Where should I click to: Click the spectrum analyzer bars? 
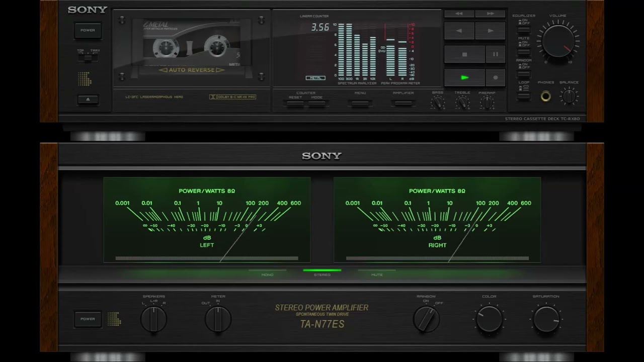(357, 50)
